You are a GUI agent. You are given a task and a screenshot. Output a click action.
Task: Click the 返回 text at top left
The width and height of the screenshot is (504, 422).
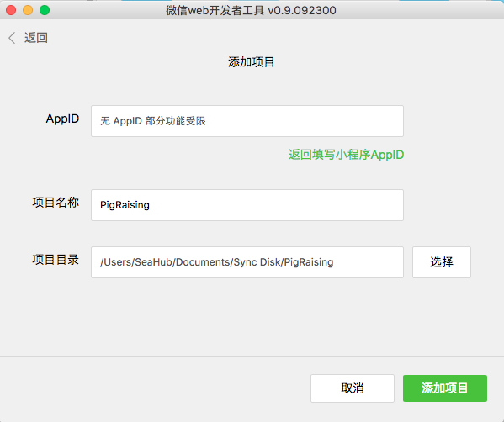36,38
